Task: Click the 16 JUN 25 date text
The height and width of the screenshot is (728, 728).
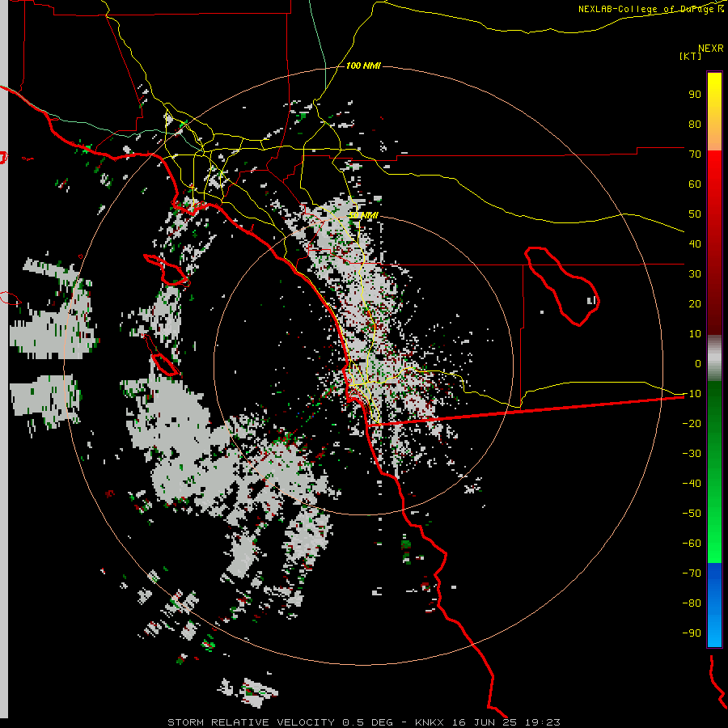Action: click(x=485, y=722)
